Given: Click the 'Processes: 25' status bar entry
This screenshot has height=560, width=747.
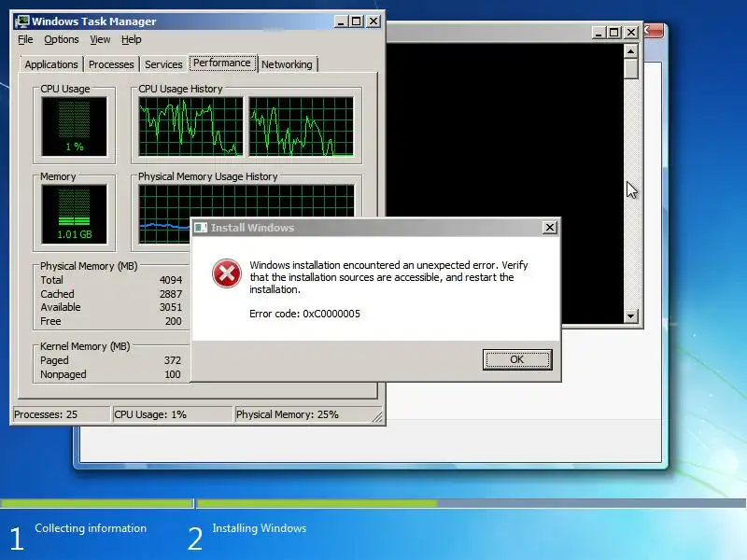Looking at the screenshot, I should [61, 414].
